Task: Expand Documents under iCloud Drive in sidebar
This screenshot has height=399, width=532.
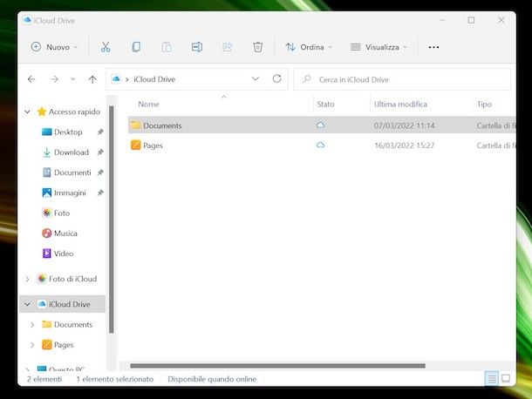Action: [x=32, y=325]
